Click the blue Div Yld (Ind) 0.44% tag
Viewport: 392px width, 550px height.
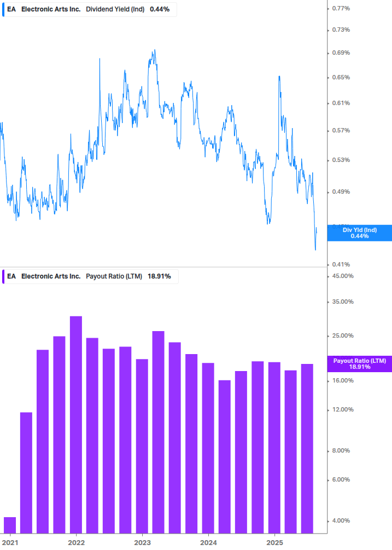[359, 233]
